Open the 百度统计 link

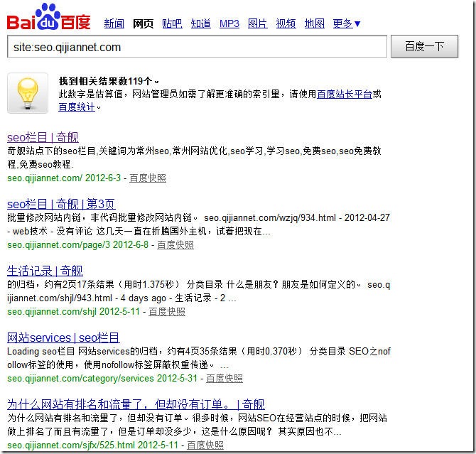(77, 107)
